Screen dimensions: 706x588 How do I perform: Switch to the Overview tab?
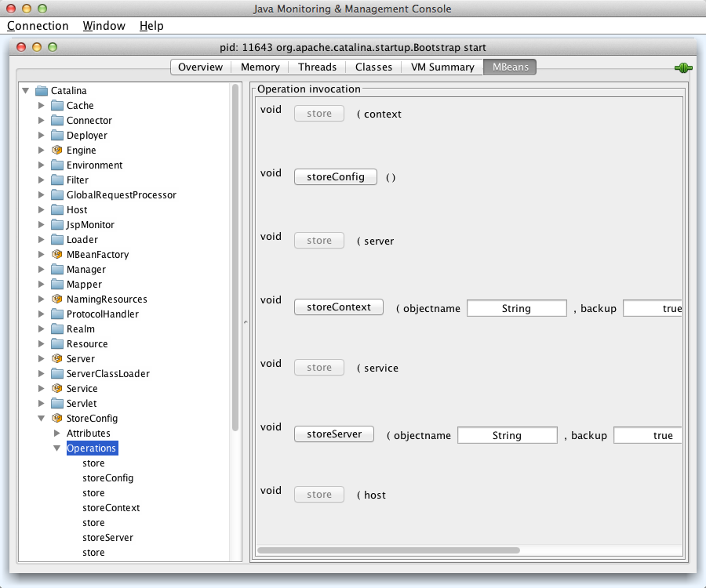(x=200, y=67)
